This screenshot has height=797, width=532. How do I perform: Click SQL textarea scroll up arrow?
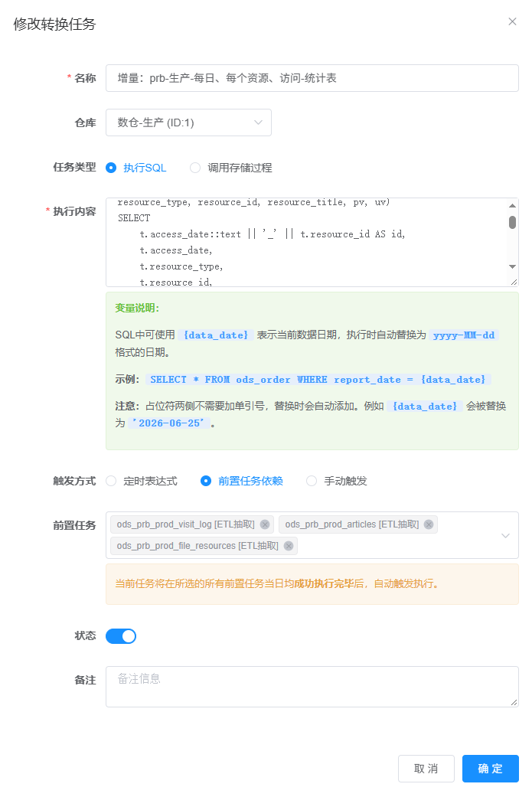[x=512, y=206]
